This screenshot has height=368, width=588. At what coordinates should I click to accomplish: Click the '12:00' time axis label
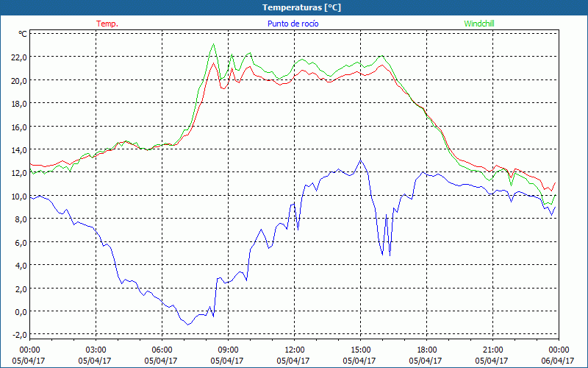pyautogui.click(x=295, y=350)
